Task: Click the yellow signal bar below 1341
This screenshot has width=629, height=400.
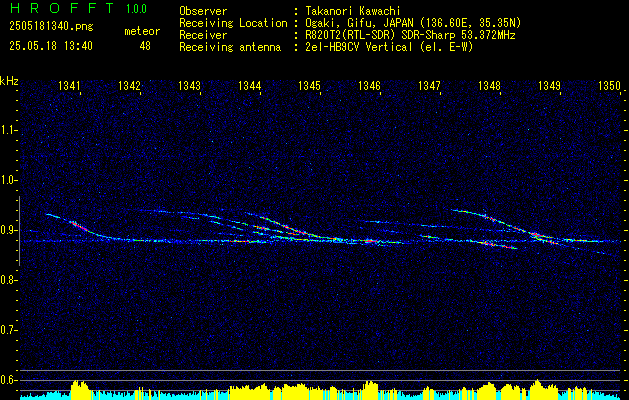Action: pos(81,390)
